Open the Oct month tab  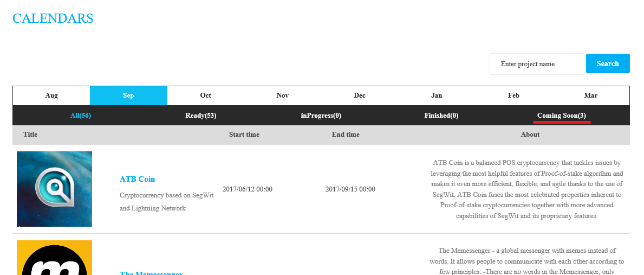pyautogui.click(x=206, y=95)
